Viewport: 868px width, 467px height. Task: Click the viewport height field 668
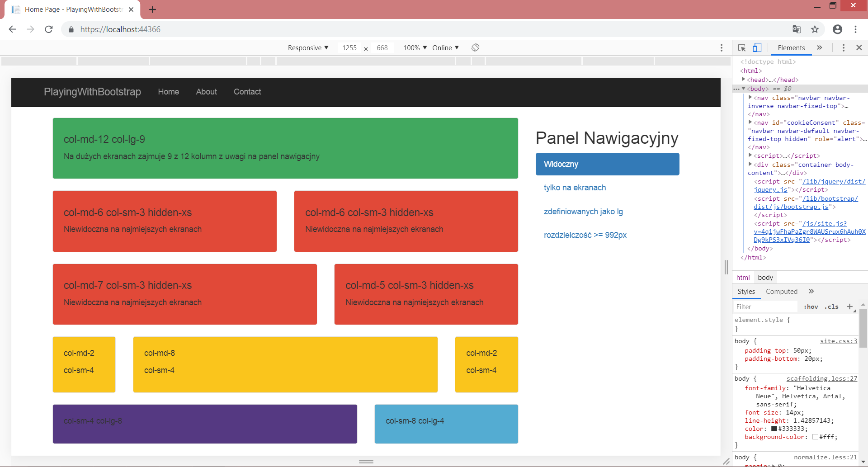[382, 48]
